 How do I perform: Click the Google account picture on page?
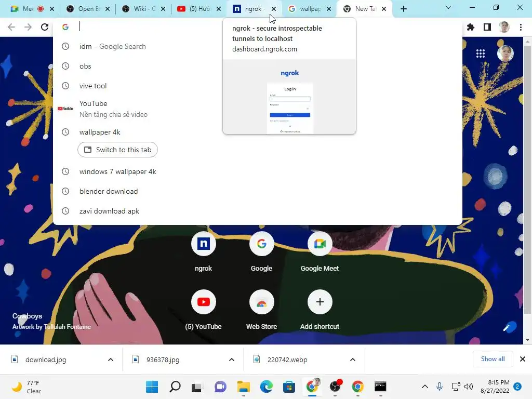point(505,54)
